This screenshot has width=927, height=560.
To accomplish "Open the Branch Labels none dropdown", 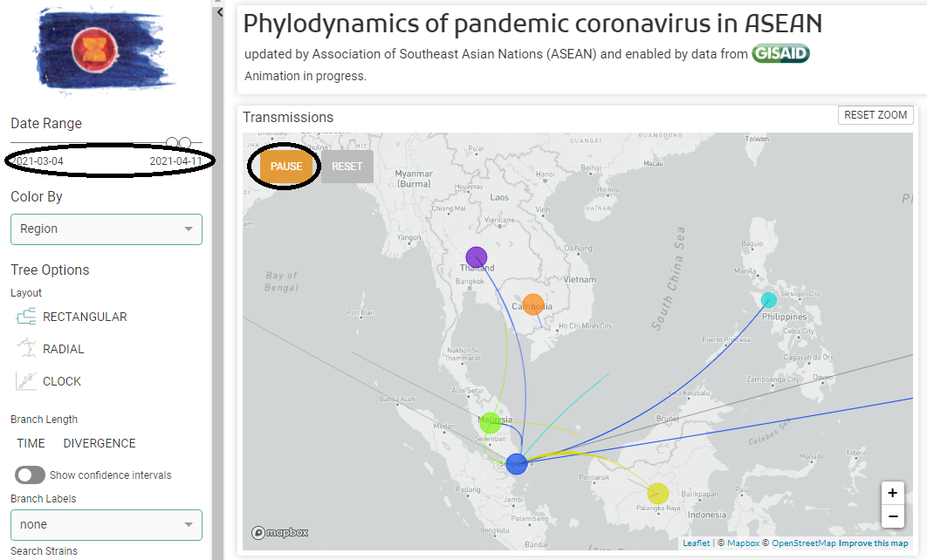I will tap(106, 524).
